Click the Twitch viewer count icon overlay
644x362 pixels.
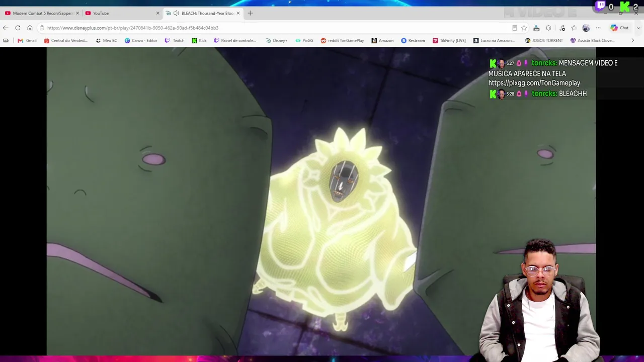pyautogui.click(x=600, y=7)
